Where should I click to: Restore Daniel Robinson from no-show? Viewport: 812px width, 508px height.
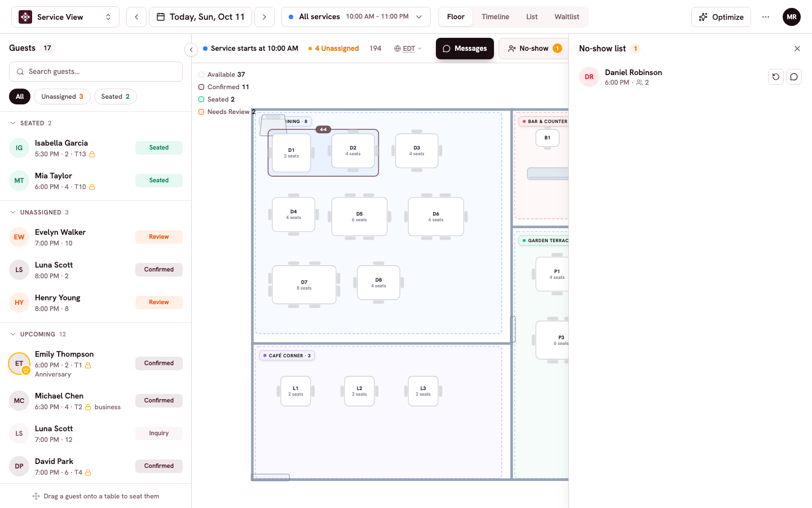[776, 77]
